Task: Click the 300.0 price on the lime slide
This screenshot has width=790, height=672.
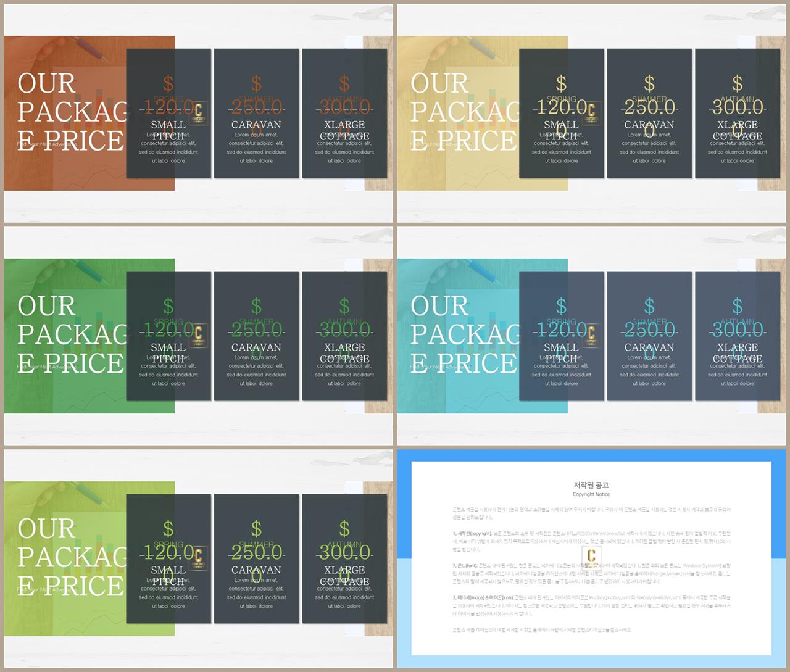Action: [x=344, y=553]
